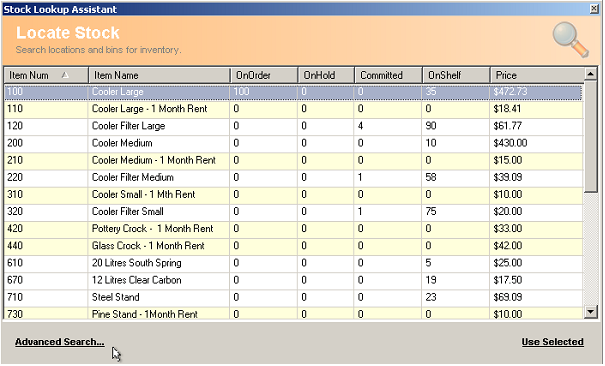Image resolution: width=605 pixels, height=366 pixels.
Task: Close the Stock Lookup Assistant window
Action: pos(594,9)
